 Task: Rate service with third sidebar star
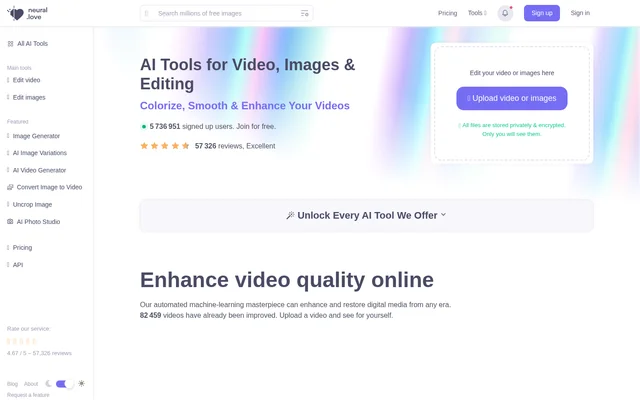(x=22, y=341)
